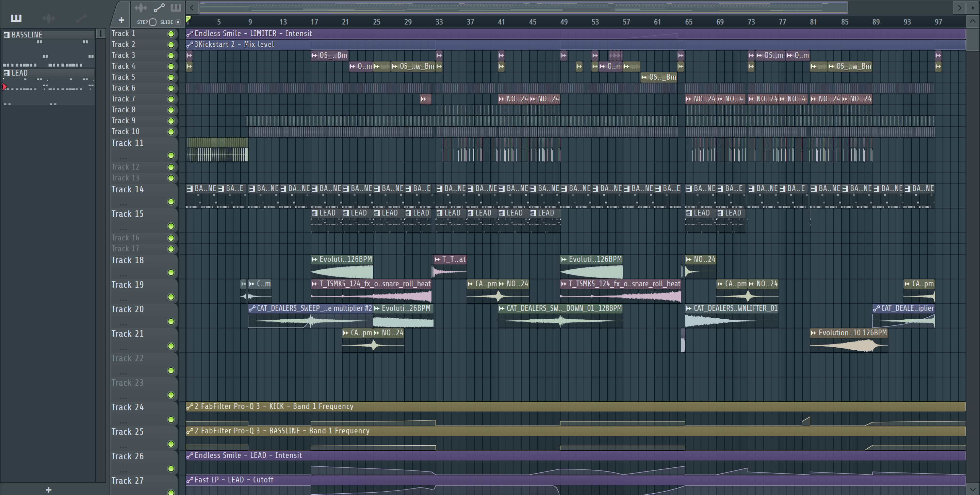
Task: Click the BASSLINE pattern piano-roll icon in the picker
Action: (x=6, y=35)
